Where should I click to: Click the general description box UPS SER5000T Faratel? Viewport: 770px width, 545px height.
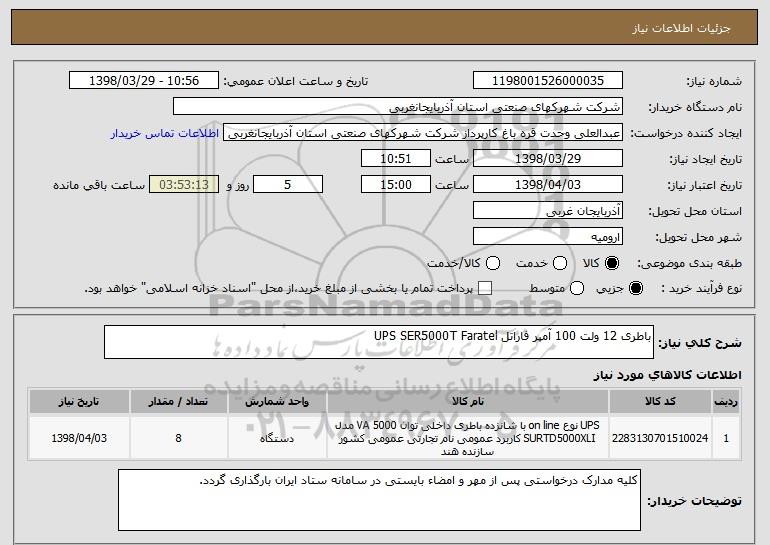(x=379, y=342)
